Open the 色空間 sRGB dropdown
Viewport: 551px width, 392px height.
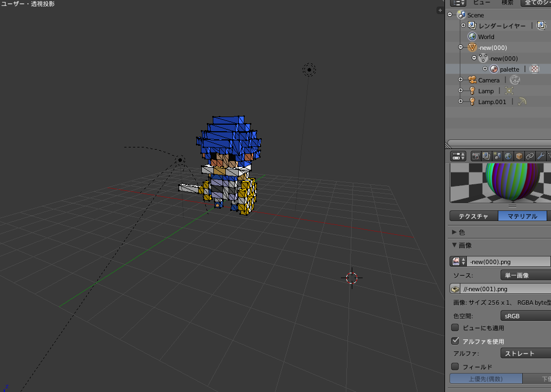pyautogui.click(x=525, y=316)
